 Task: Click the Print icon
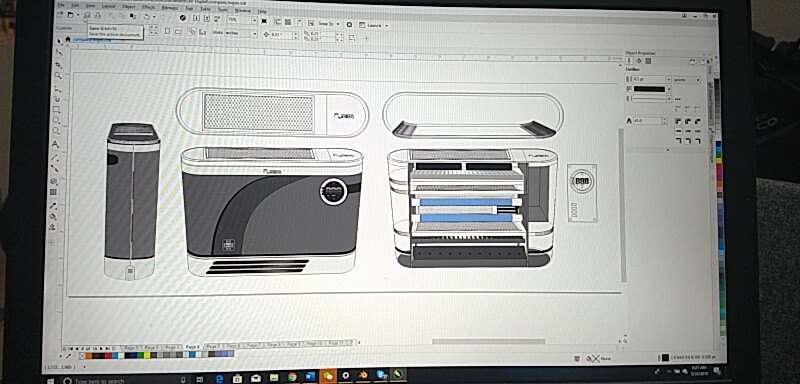point(97,16)
